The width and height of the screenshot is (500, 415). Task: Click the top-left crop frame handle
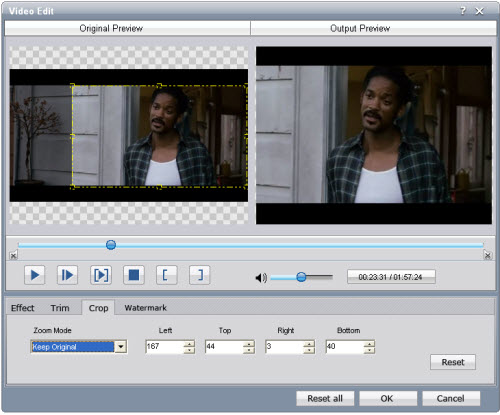[72, 86]
